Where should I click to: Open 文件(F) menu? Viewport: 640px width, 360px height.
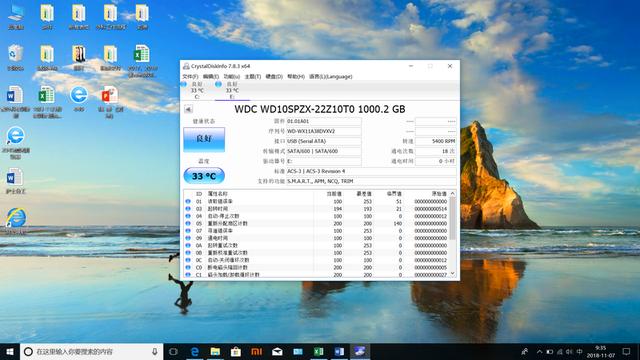(190, 76)
